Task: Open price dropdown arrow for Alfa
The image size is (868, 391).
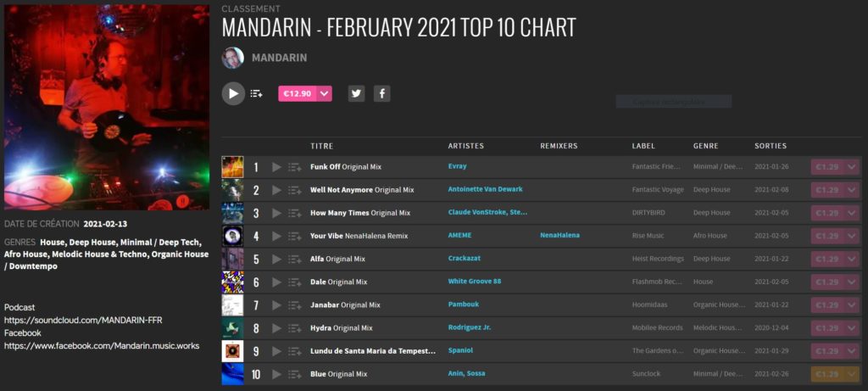Action: pos(852,260)
